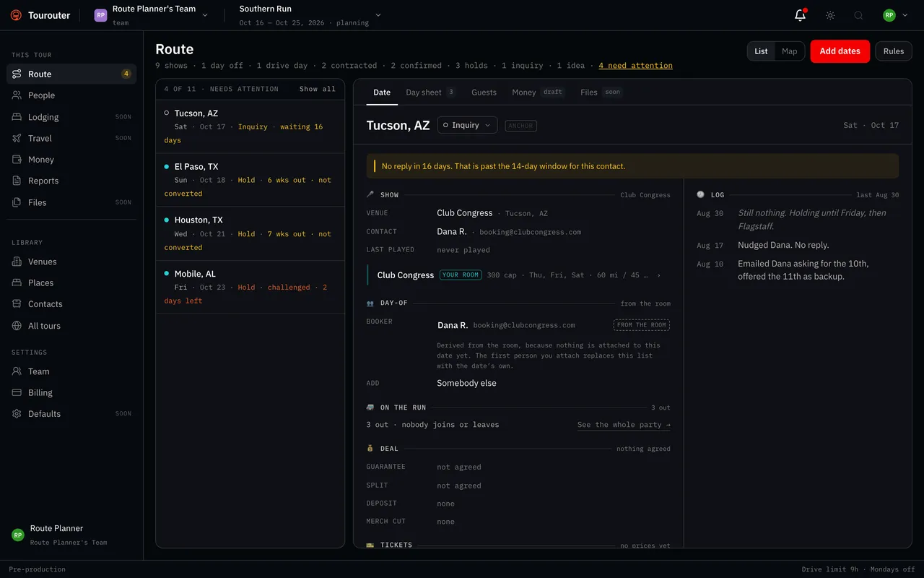The height and width of the screenshot is (578, 924).
Task: Click Somebody else to add booker
Action: tap(466, 383)
